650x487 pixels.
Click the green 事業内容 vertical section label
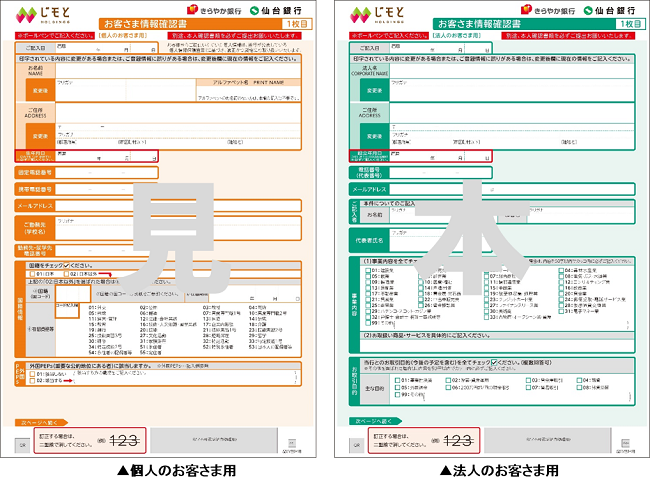pyautogui.click(x=354, y=305)
